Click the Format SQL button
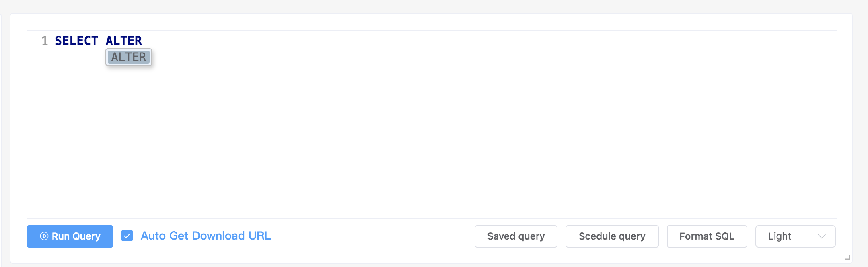868x267 pixels. [x=706, y=236]
